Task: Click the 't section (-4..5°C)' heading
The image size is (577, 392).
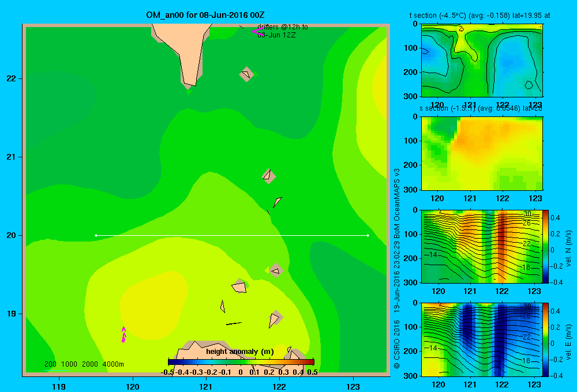Action: pyautogui.click(x=437, y=16)
